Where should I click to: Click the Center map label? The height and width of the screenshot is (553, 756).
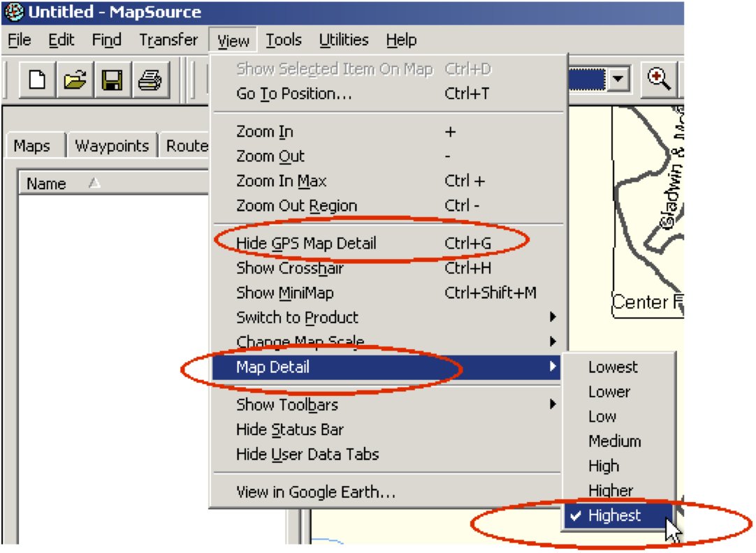click(x=648, y=302)
